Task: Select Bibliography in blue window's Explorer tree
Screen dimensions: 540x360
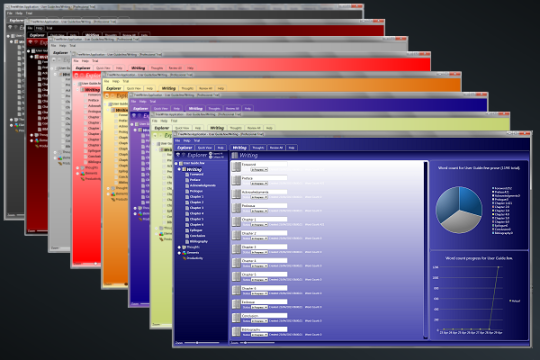Action: pos(199,241)
